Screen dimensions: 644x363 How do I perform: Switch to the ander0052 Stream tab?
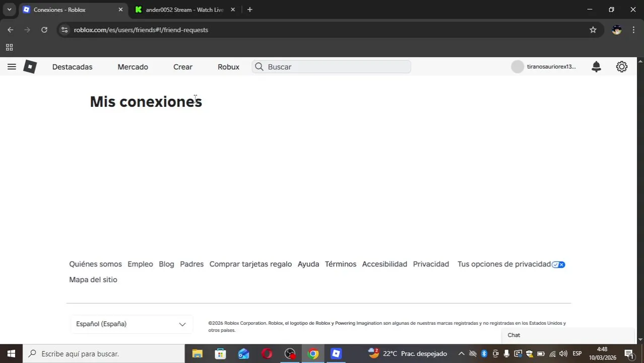click(185, 10)
